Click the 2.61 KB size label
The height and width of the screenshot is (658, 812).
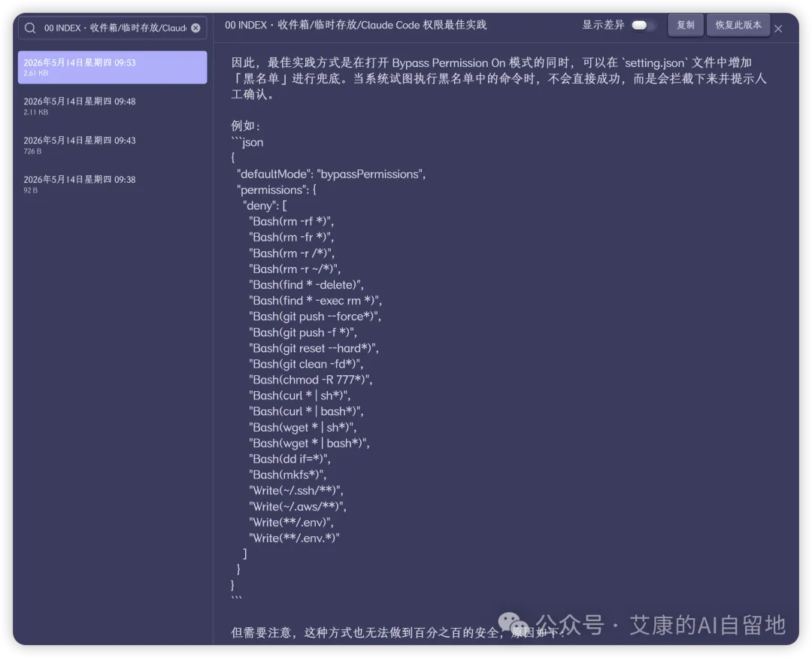36,73
